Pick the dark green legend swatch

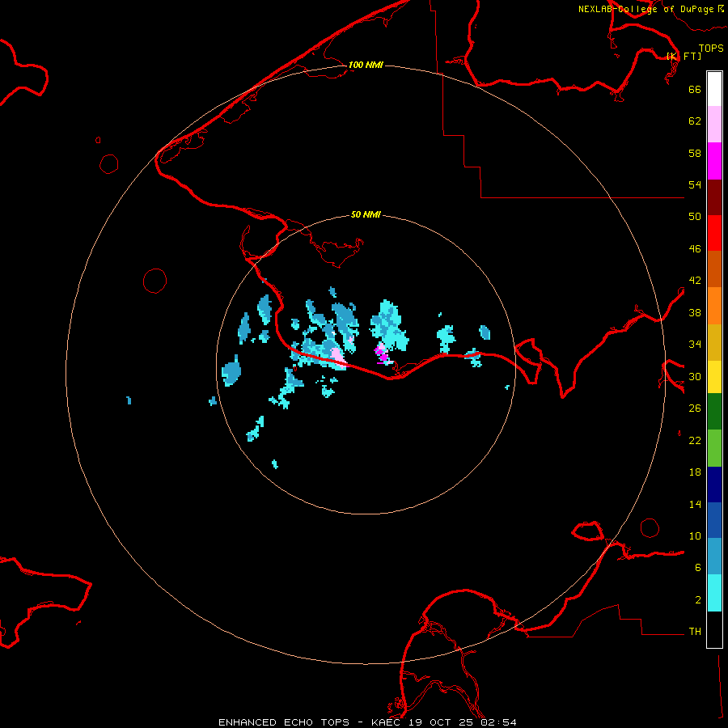point(714,412)
